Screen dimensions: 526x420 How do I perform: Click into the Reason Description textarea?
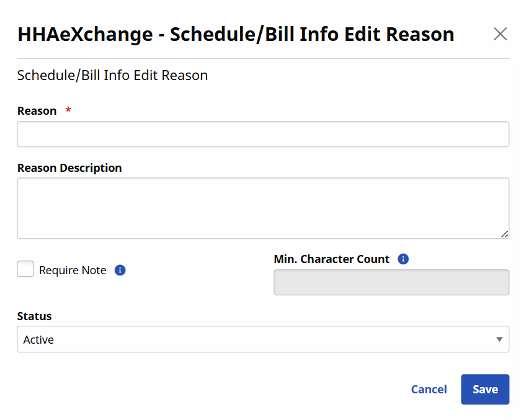[263, 208]
